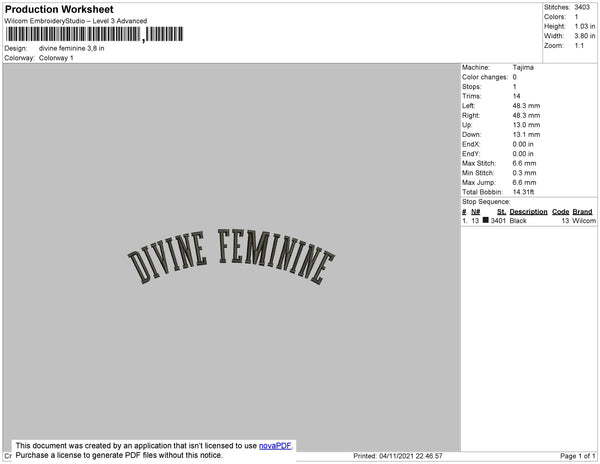
Task: Click the 'Code' column header
Action: [x=561, y=212]
